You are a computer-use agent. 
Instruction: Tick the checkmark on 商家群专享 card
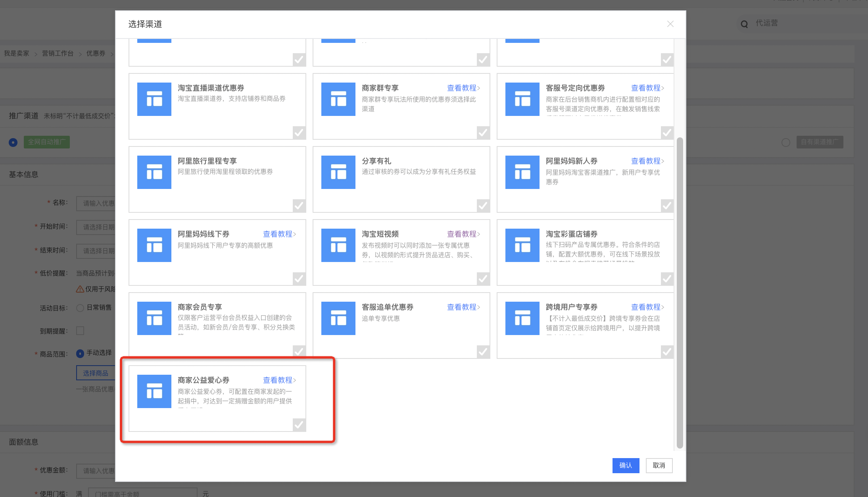[483, 133]
